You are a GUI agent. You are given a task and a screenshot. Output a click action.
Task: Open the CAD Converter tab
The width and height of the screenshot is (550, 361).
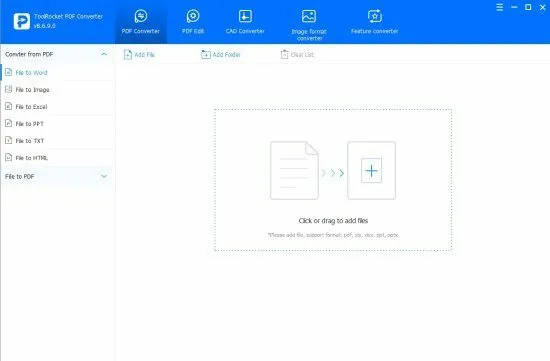tap(245, 22)
